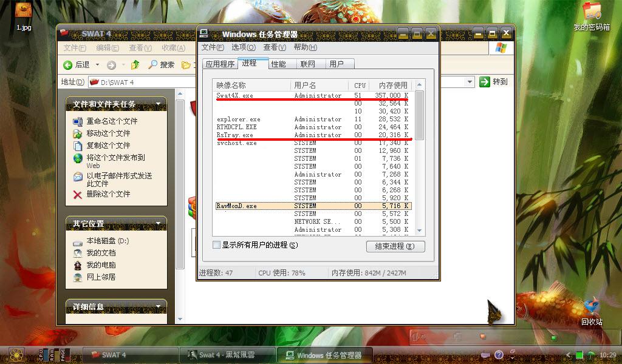Open 文件 menu in SWAT 4 explorer window
Image resolution: width=622 pixels, height=364 pixels.
[75, 48]
